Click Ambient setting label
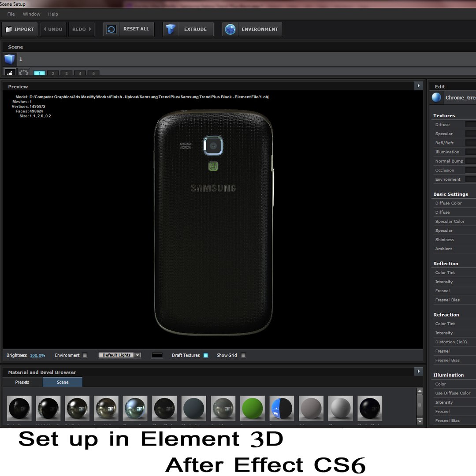Screen dimensions: 476x476 click(443, 249)
